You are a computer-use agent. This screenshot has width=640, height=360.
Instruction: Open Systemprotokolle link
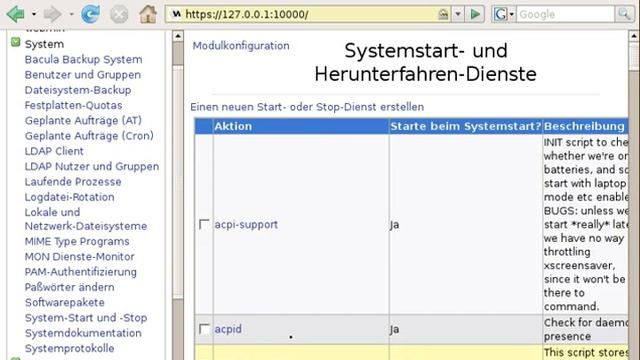tap(69, 348)
